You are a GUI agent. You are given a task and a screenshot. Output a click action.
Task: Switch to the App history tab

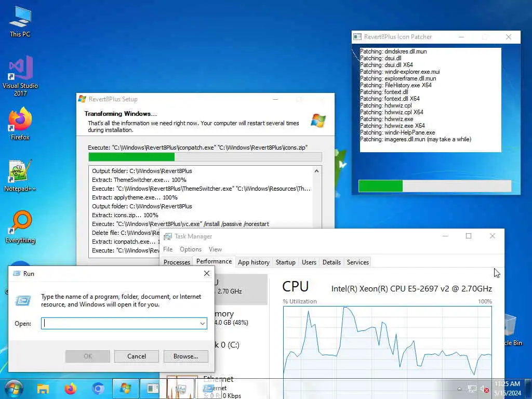tap(254, 262)
